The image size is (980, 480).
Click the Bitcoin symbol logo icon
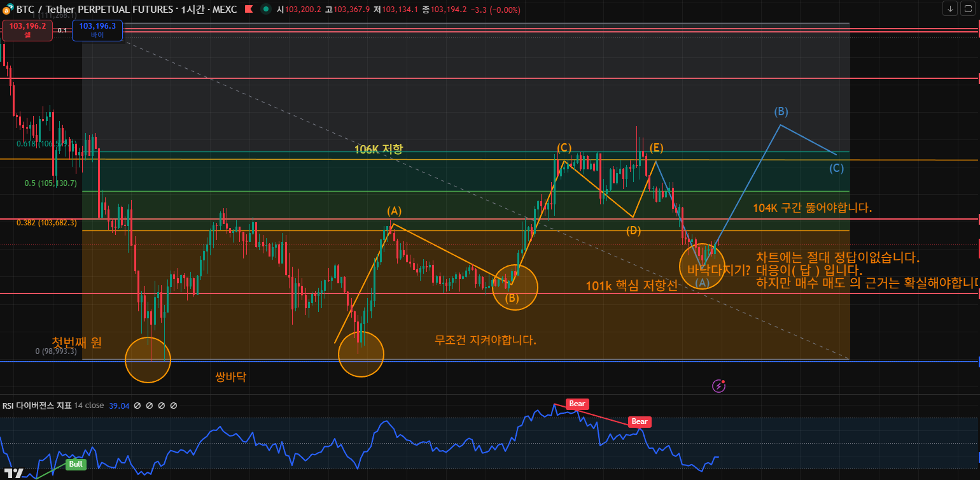[6, 10]
